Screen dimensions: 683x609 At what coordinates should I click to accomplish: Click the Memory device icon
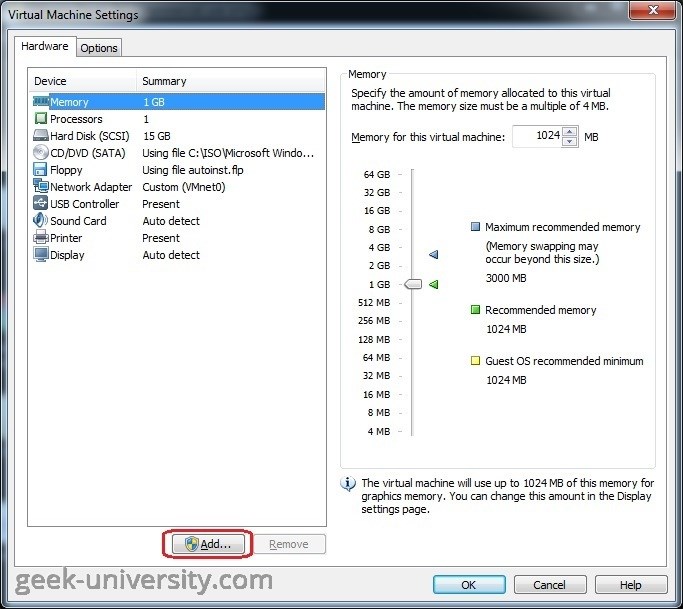tap(41, 102)
